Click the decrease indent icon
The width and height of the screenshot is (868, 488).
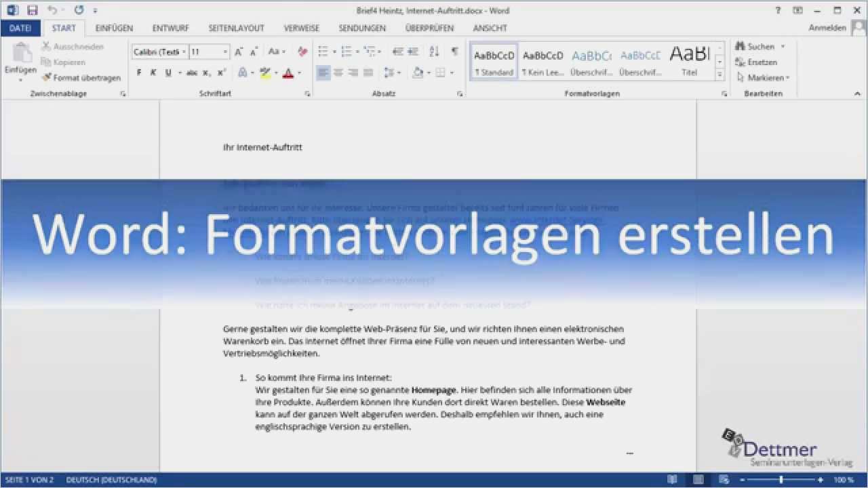coord(397,52)
